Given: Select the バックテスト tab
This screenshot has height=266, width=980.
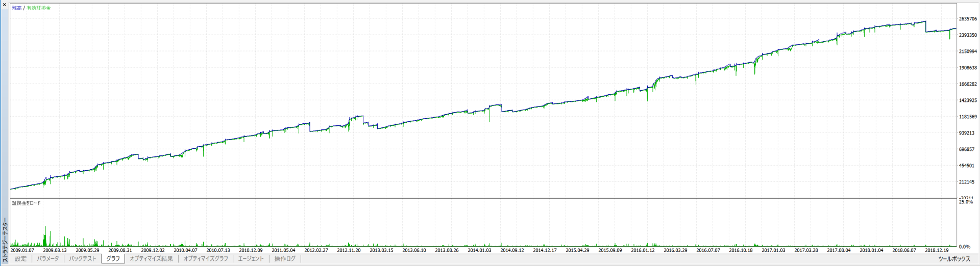Looking at the screenshot, I should pos(82,259).
